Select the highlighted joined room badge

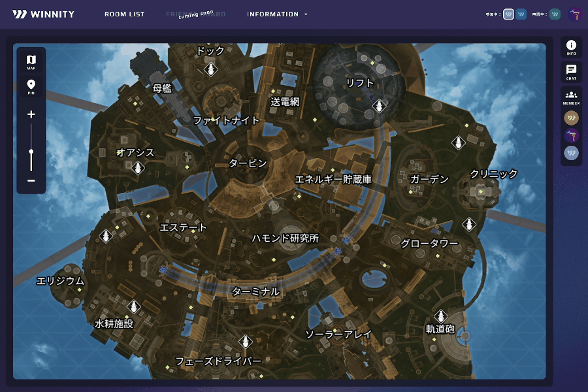[x=508, y=14]
